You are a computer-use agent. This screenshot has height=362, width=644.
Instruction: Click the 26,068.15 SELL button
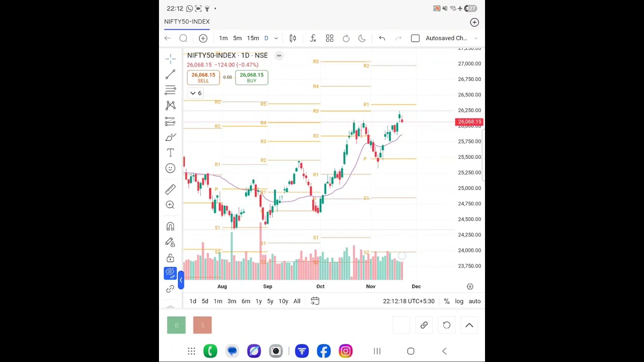click(x=203, y=77)
